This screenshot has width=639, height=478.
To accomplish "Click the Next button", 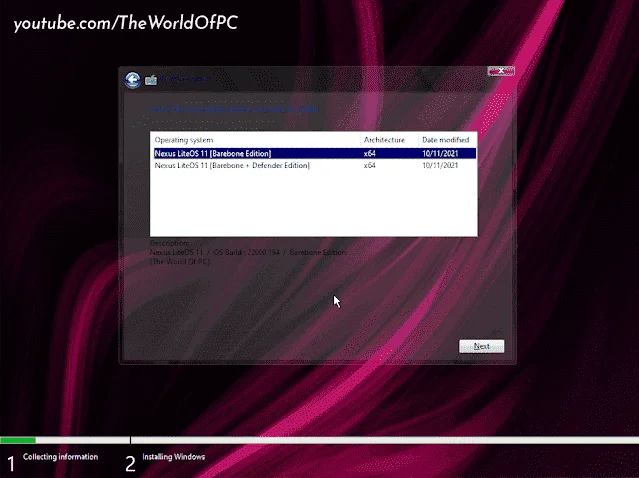I will point(482,346).
